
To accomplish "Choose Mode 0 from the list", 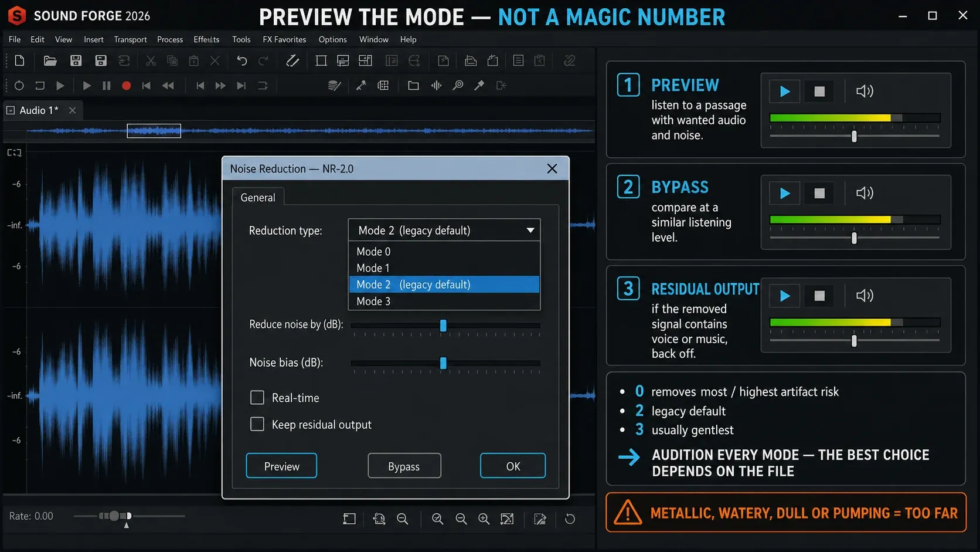I will (x=444, y=252).
